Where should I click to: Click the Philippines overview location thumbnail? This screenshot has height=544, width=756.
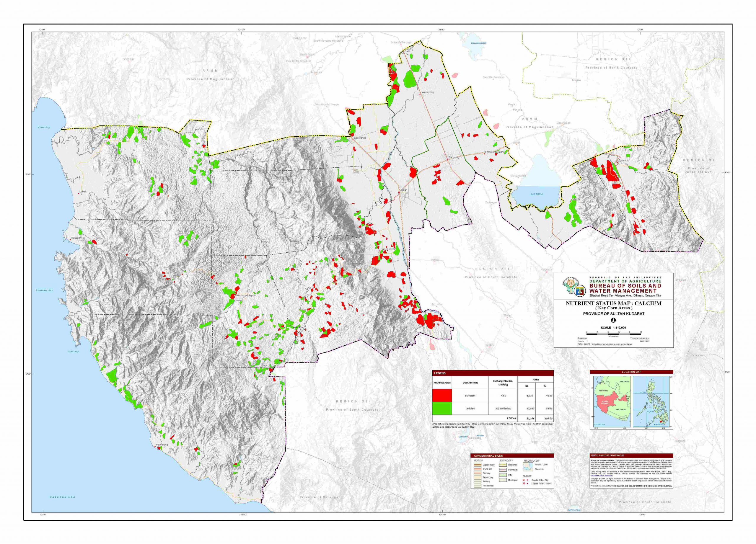click(x=651, y=402)
